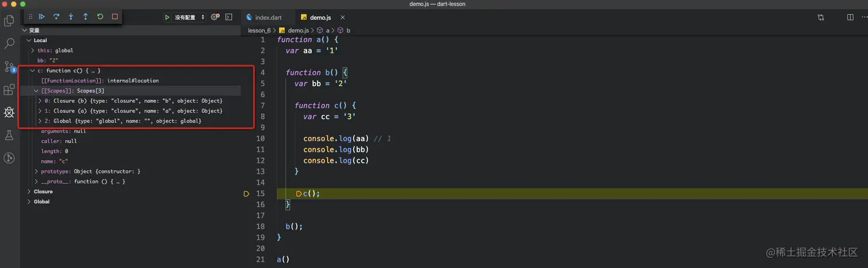The width and height of the screenshot is (868, 268).
Task: Click Step Into in debug toolbar
Action: click(x=71, y=17)
